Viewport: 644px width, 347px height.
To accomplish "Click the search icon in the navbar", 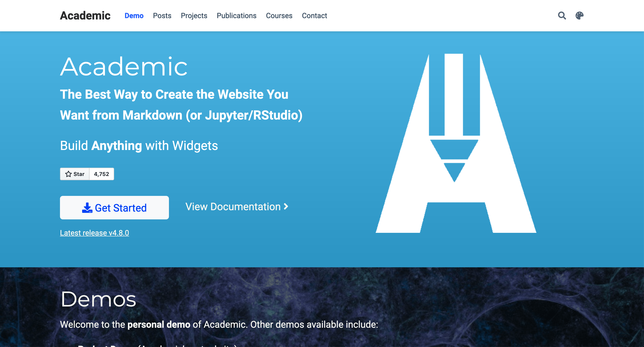I will pos(562,15).
